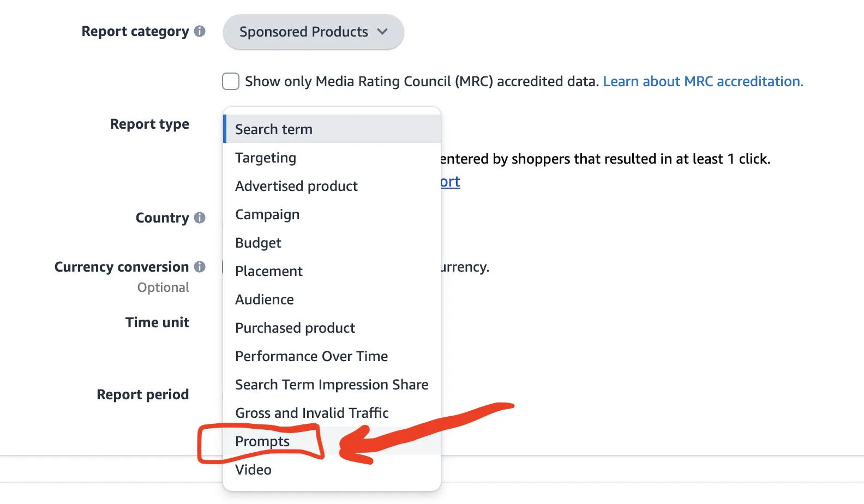The width and height of the screenshot is (864, 504).
Task: Choose Performance Over Time report
Action: click(311, 356)
